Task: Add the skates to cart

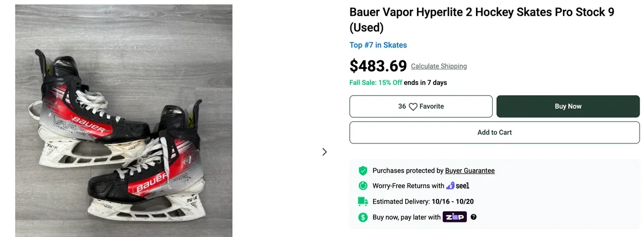Action: (494, 132)
